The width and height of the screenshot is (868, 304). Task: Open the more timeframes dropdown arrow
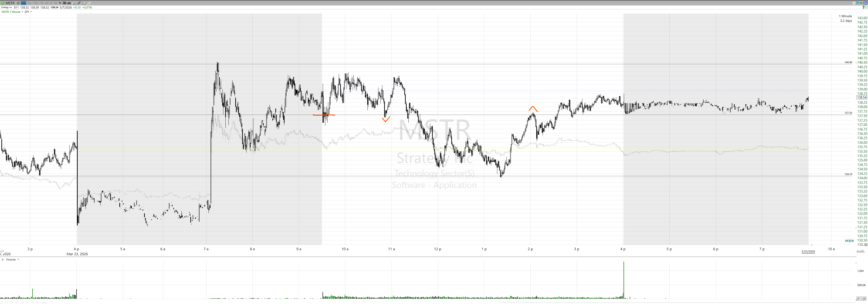pyautogui.click(x=60, y=3)
